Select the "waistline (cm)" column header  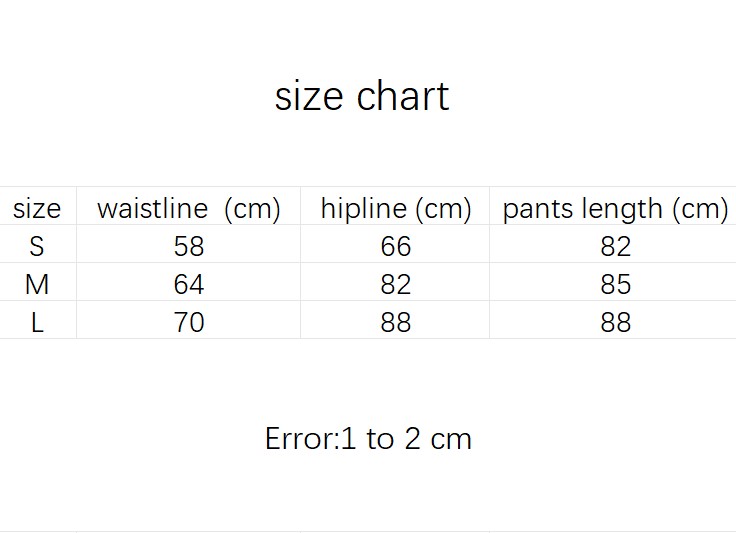pyautogui.click(x=188, y=208)
